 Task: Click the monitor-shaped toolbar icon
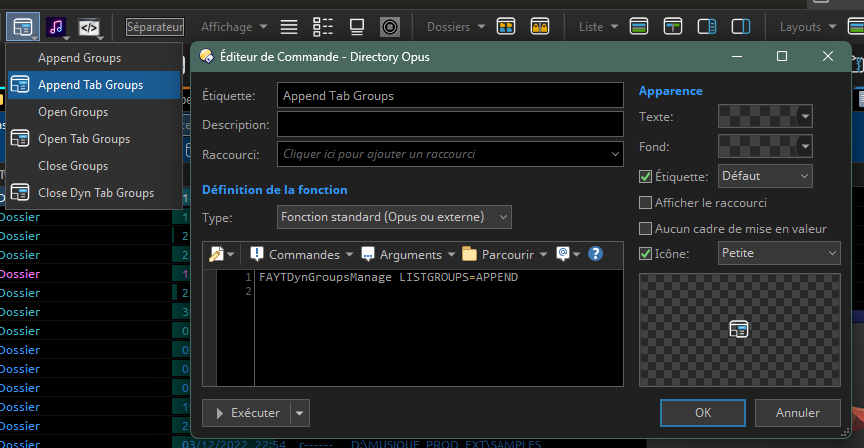tap(357, 26)
